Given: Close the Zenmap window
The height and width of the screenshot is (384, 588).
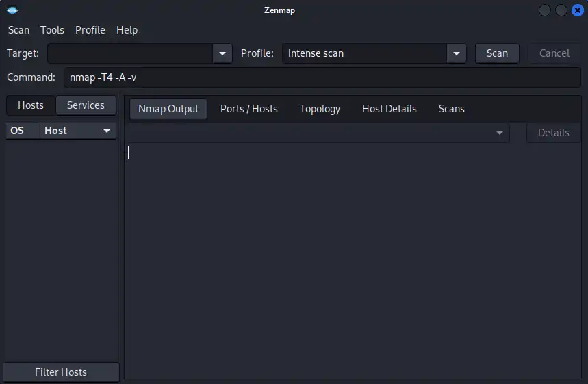Looking at the screenshot, I should 578,10.
